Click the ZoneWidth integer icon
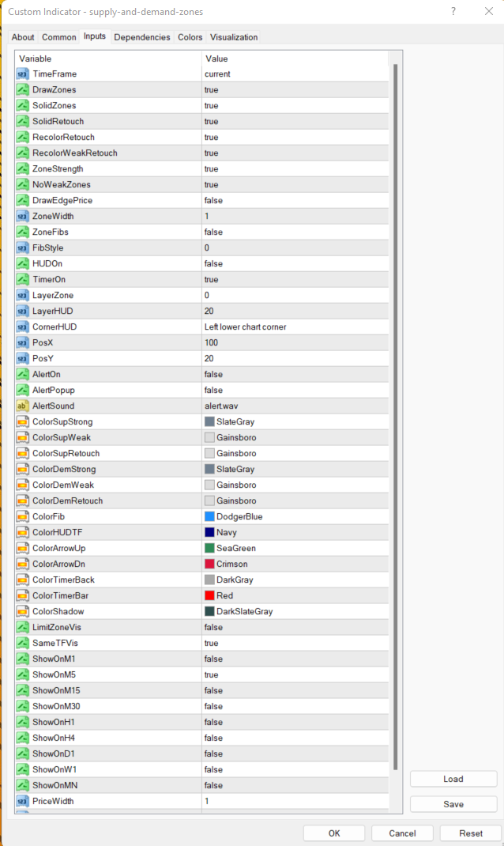The width and height of the screenshot is (504, 846). [x=22, y=216]
